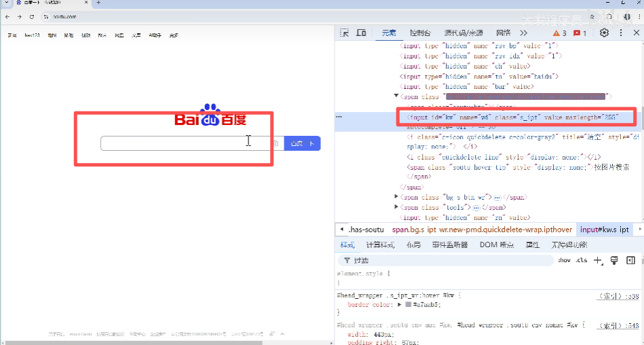Reload the baidu.com page

point(32,17)
